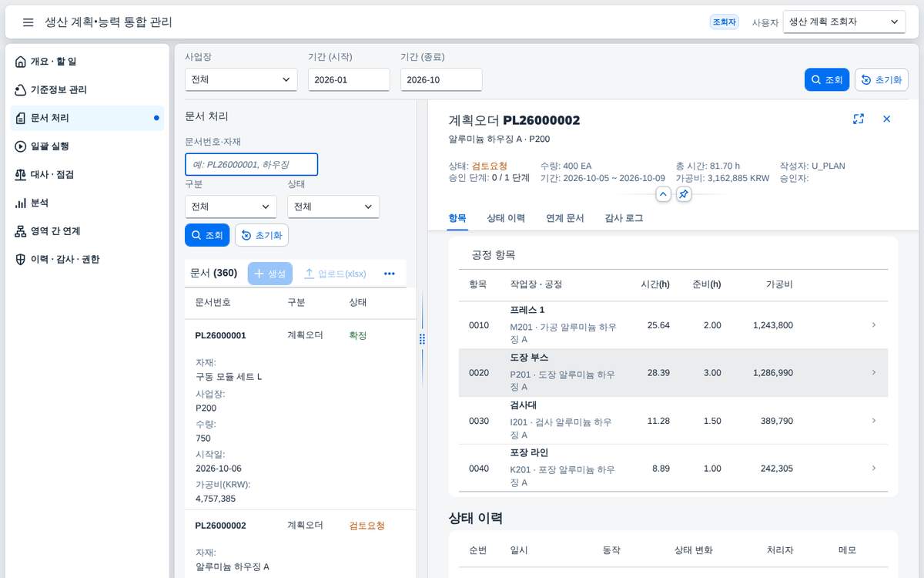Select document row PL26000002 in list

click(x=300, y=544)
